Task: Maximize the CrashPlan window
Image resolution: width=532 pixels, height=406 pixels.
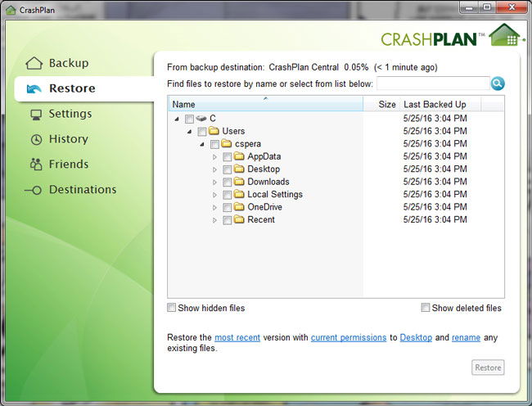Action: (x=487, y=7)
